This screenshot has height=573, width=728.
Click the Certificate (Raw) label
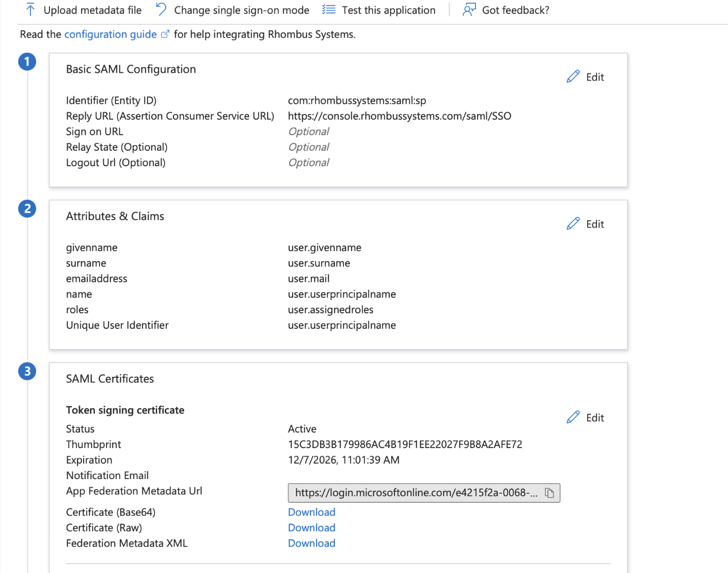[104, 528]
